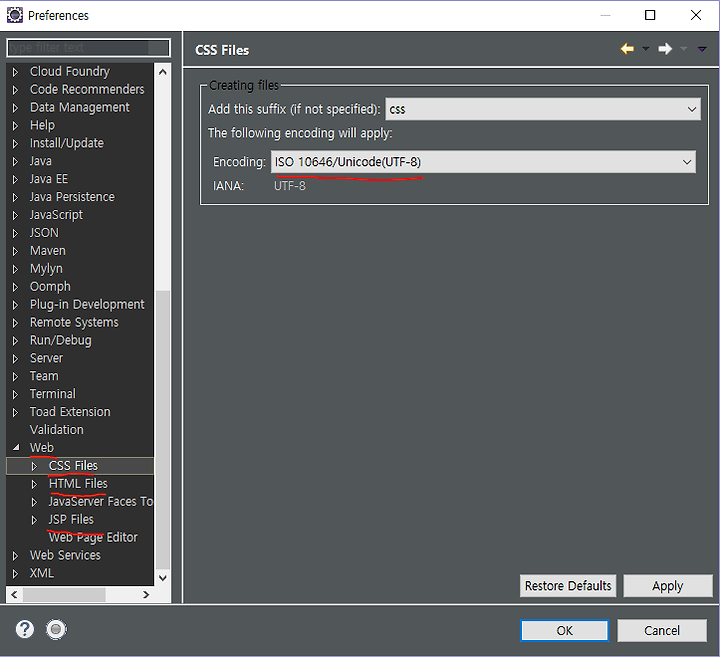Expand the CSS Files subnode arrow

pyautogui.click(x=34, y=466)
